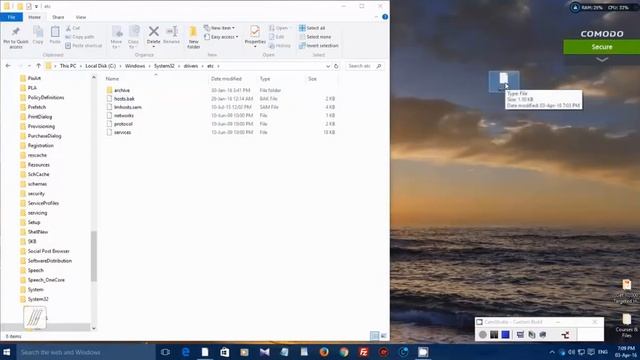Open the New item dropdown

click(x=220, y=28)
